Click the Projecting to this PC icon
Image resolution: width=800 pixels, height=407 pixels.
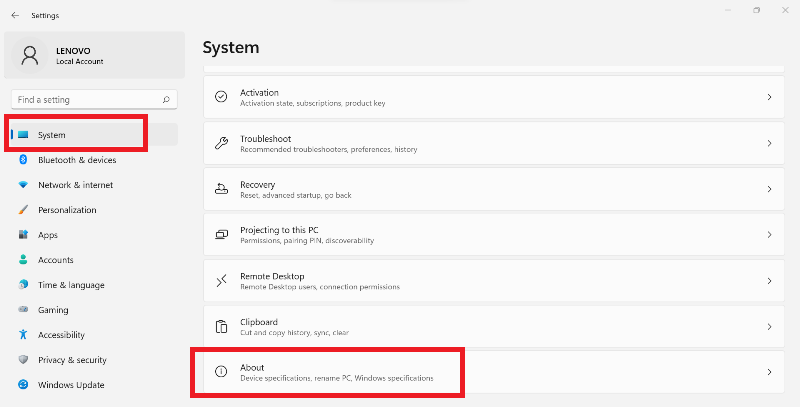pyautogui.click(x=221, y=235)
